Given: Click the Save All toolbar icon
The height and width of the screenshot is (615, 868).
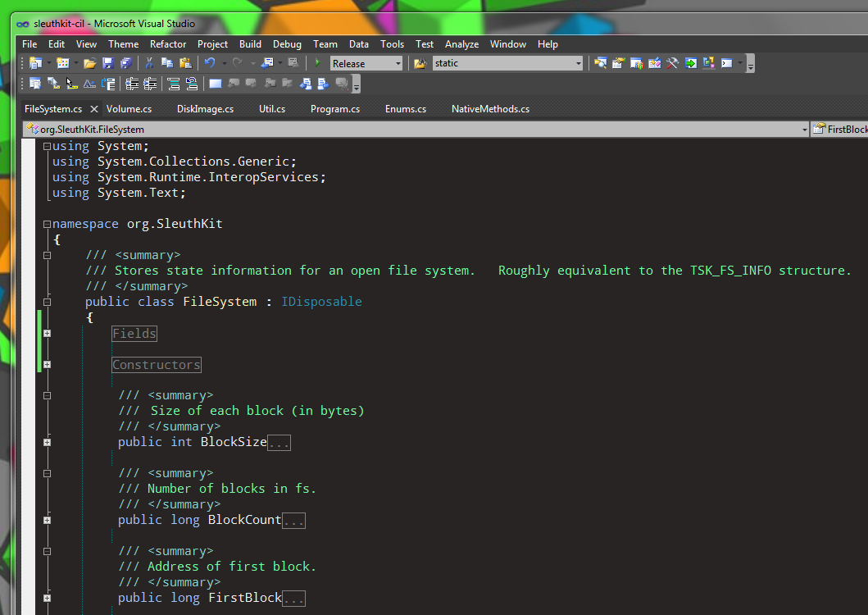Looking at the screenshot, I should point(125,63).
